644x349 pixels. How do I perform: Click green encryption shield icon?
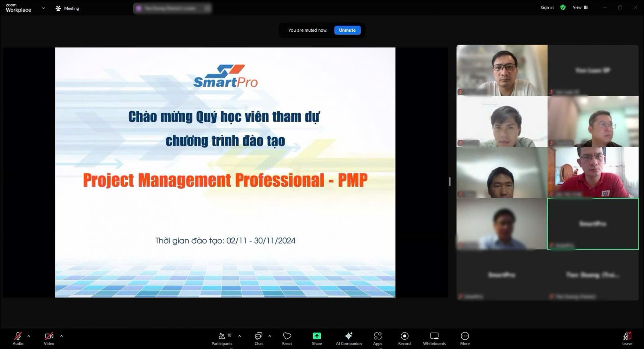tap(563, 8)
